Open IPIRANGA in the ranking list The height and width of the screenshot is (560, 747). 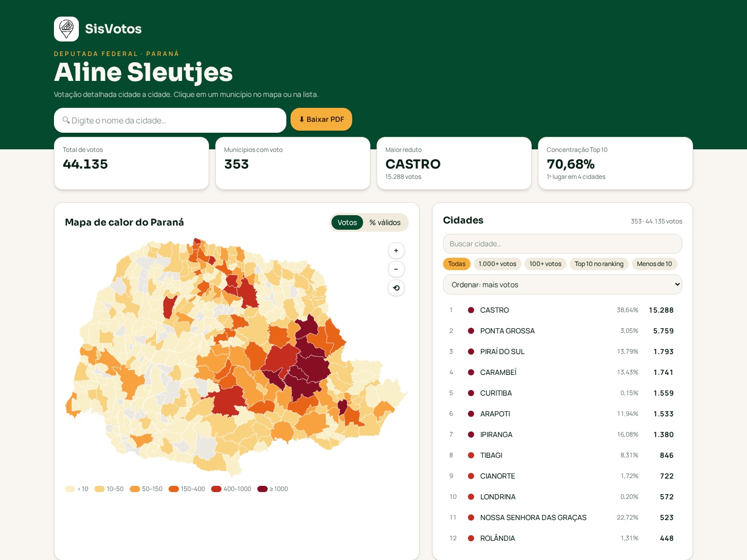click(x=562, y=435)
